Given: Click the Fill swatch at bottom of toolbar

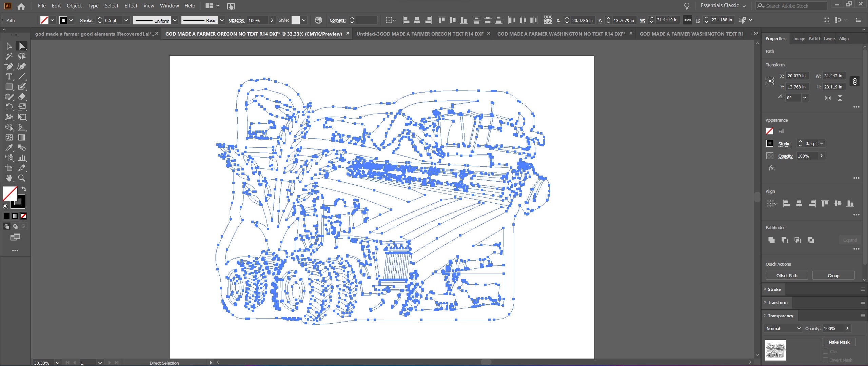Looking at the screenshot, I should [x=10, y=194].
